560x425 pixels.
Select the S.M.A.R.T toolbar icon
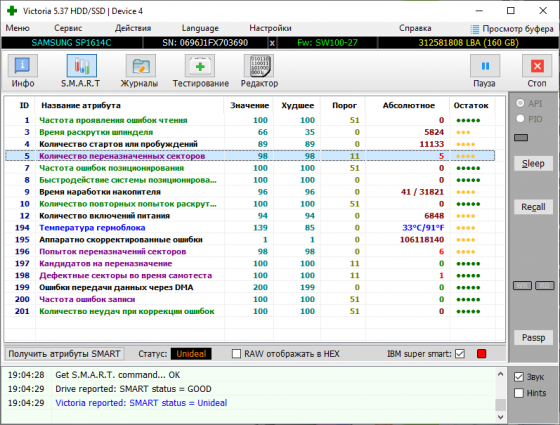[x=81, y=66]
